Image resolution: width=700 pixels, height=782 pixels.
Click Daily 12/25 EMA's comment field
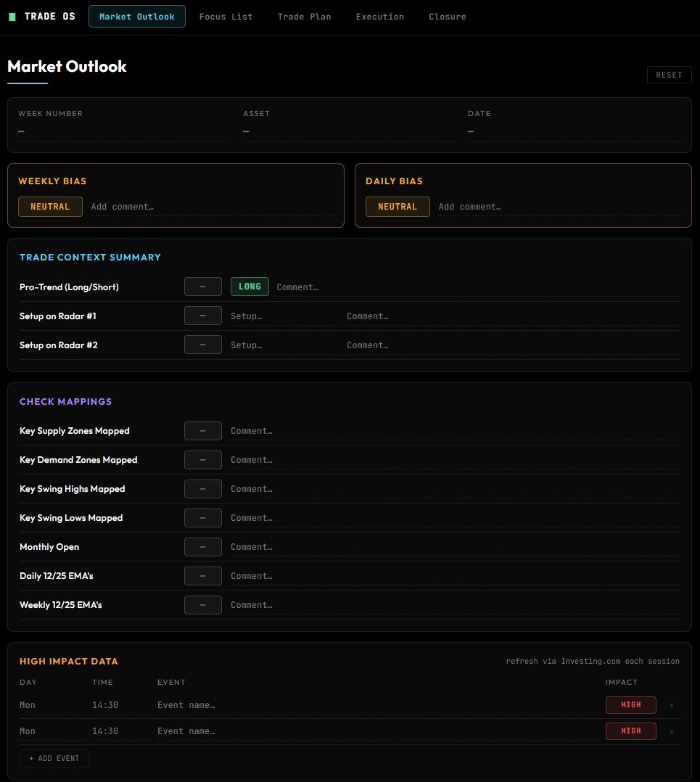(456, 576)
